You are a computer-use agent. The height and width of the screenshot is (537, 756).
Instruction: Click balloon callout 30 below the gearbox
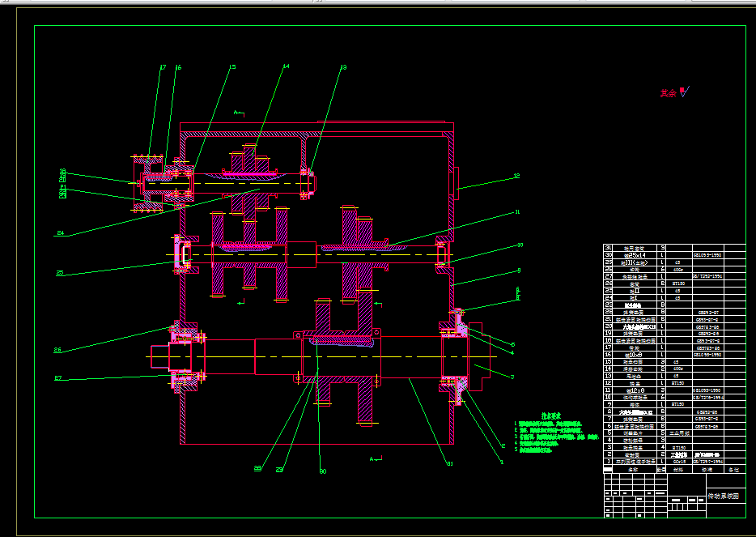pos(322,471)
